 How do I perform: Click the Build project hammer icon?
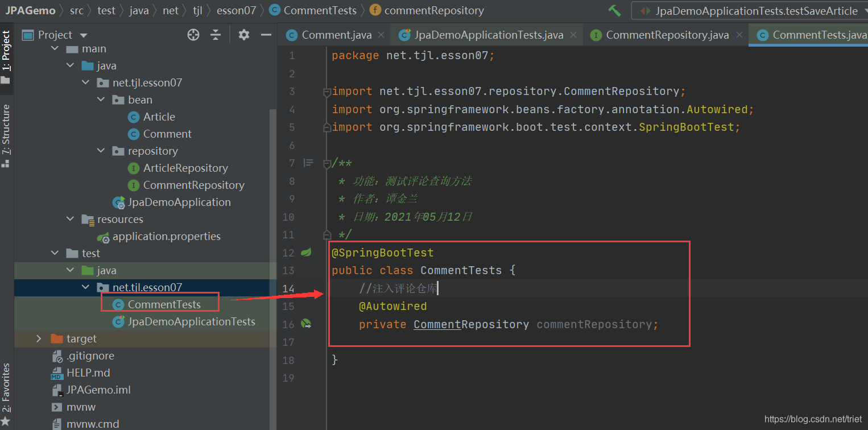tap(614, 11)
